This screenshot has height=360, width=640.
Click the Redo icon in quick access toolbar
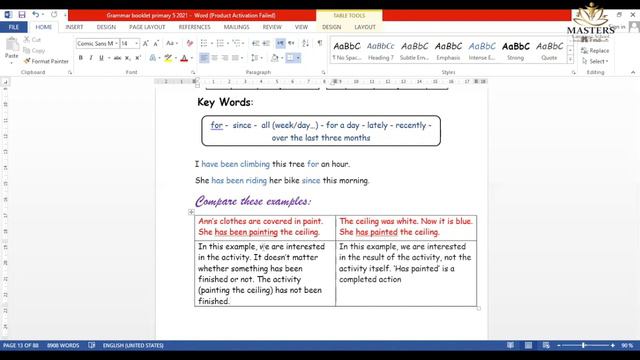point(54,15)
